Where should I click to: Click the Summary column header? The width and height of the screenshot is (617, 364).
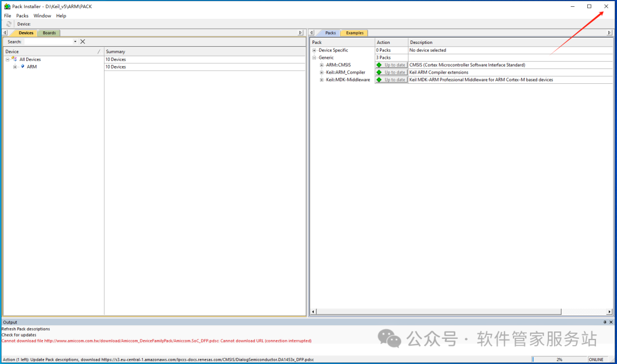tap(205, 51)
